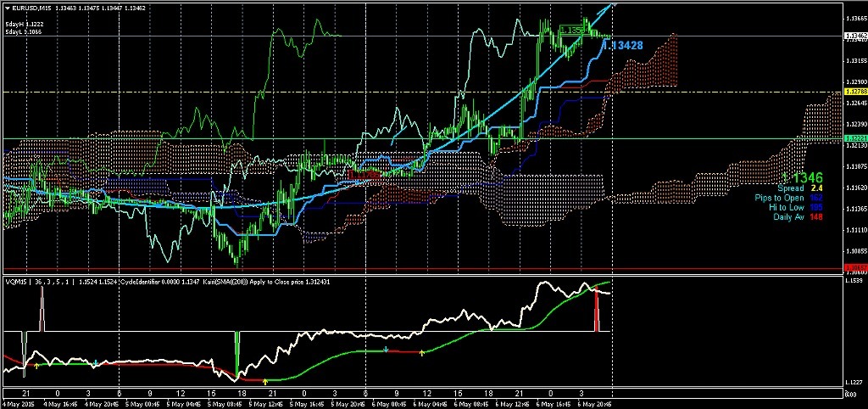Click the cyan down arrow near 4 May 20:45
This screenshot has width=868, height=409.
(96, 363)
